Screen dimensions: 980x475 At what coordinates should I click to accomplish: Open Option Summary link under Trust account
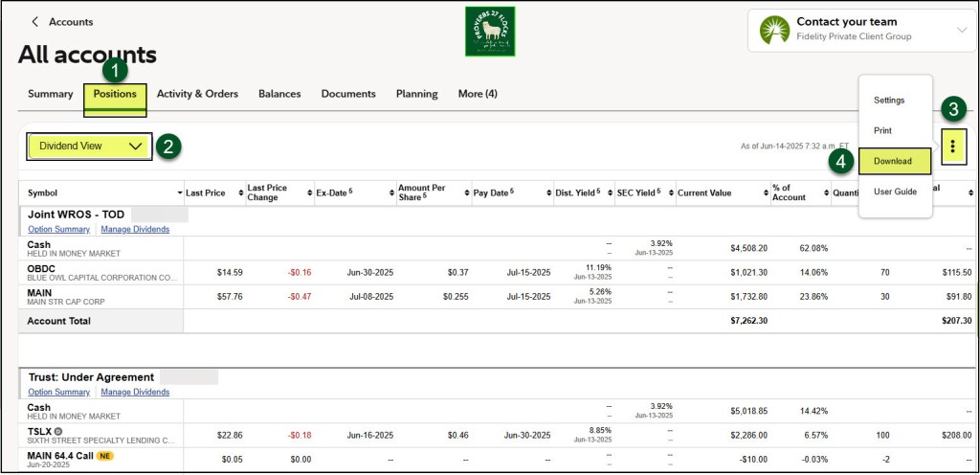click(59, 392)
